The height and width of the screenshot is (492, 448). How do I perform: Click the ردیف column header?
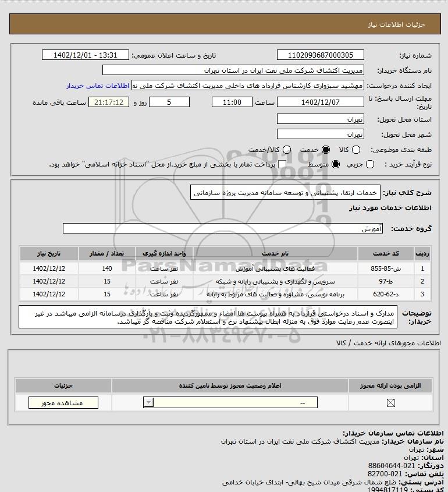[422, 253]
